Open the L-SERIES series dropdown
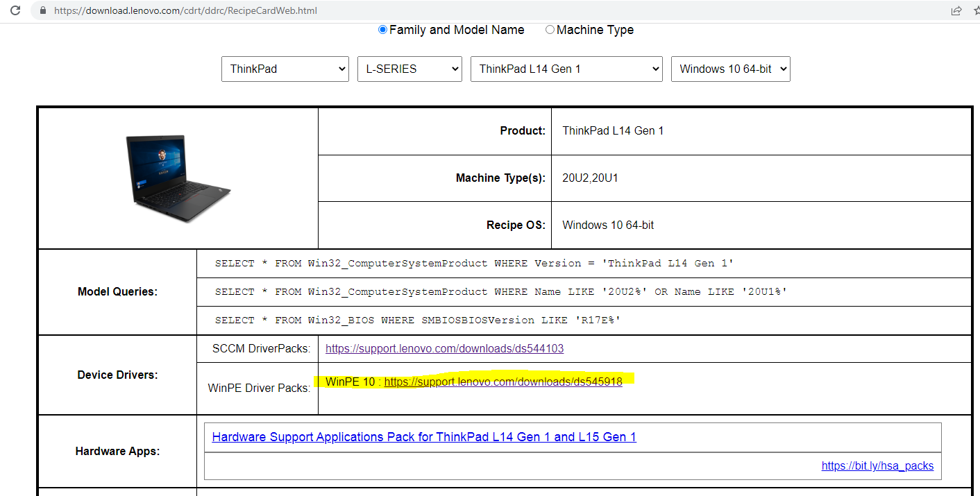 tap(409, 69)
